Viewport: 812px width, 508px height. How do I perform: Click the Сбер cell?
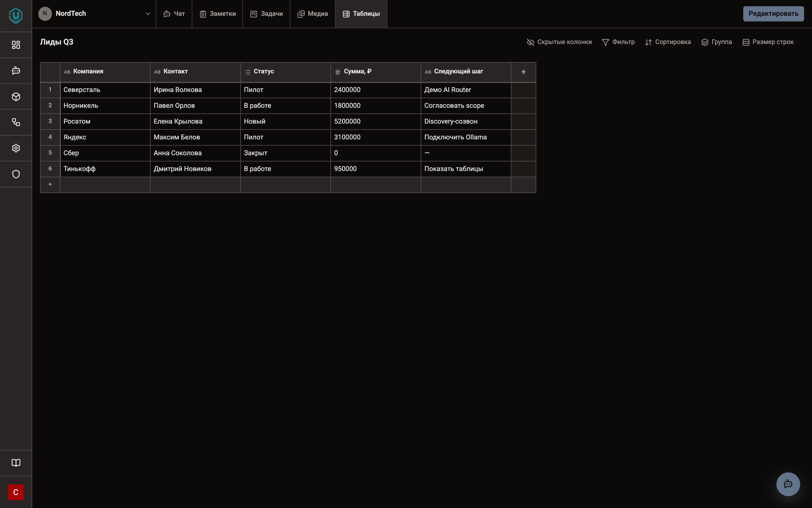[x=105, y=153]
